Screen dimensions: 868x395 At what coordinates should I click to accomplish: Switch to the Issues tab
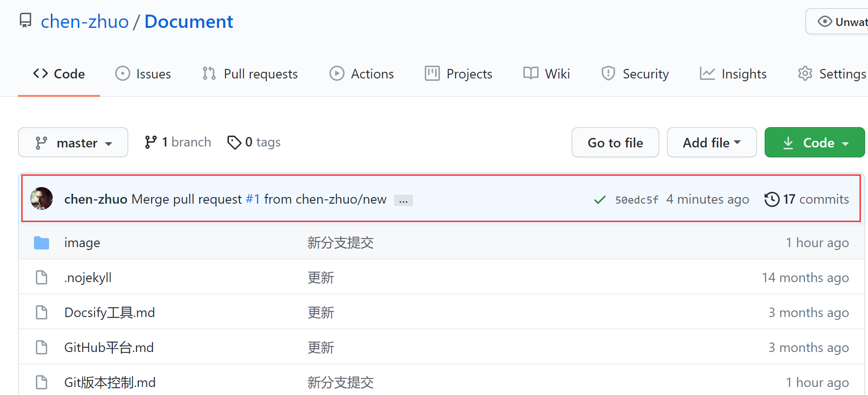tap(143, 74)
